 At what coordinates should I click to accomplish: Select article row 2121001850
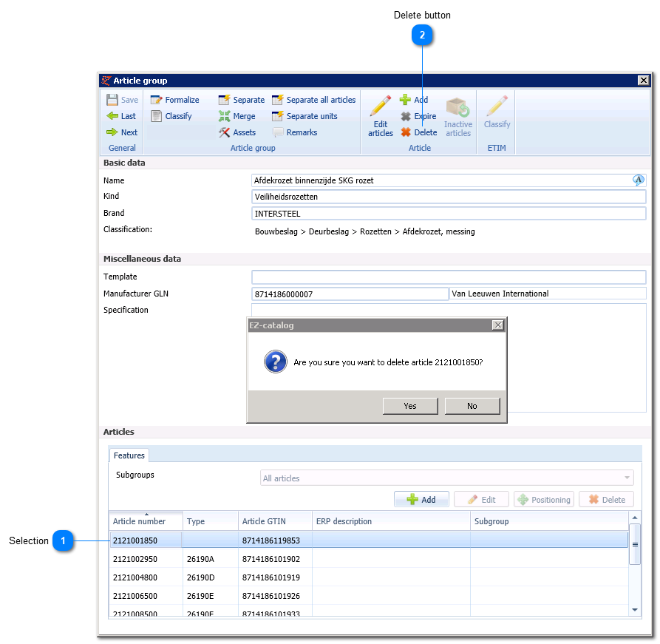click(369, 540)
